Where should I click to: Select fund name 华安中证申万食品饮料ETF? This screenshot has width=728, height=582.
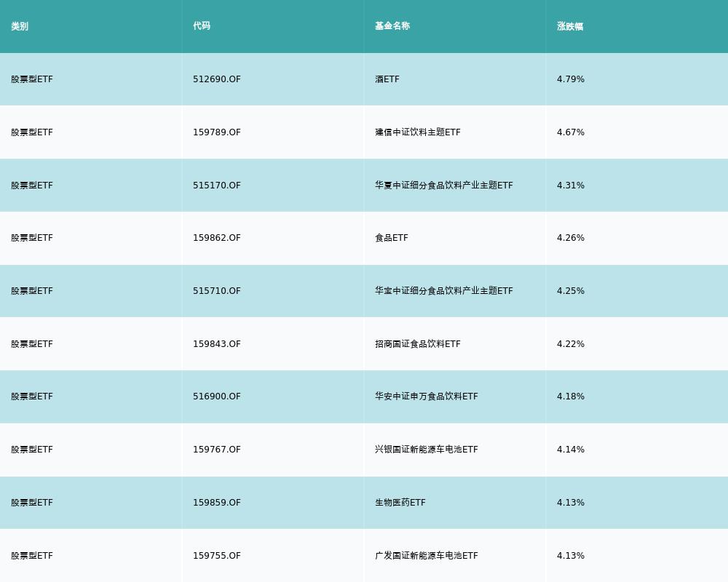426,396
